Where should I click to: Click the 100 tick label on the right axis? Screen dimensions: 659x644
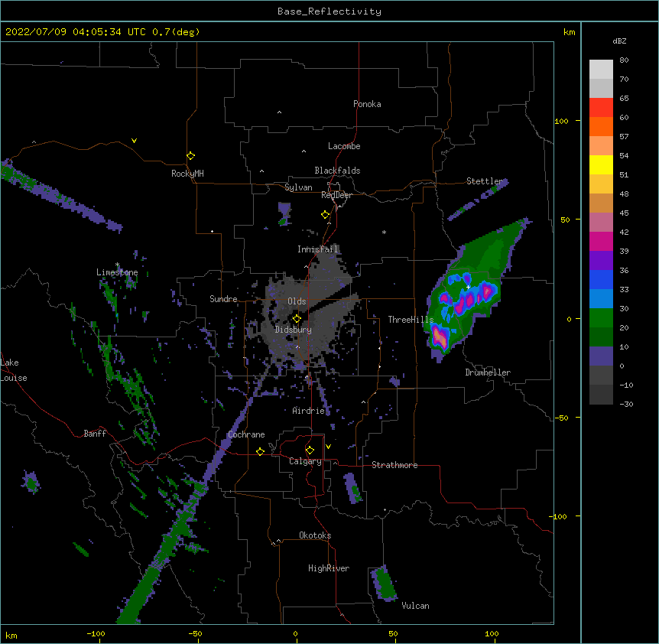561,121
